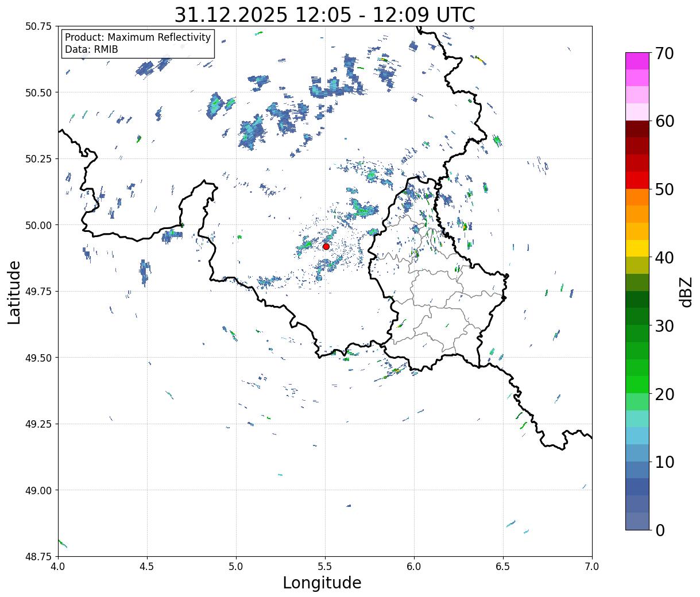Click the dark maroon swatch just below 60
700x597 pixels.
click(x=637, y=129)
